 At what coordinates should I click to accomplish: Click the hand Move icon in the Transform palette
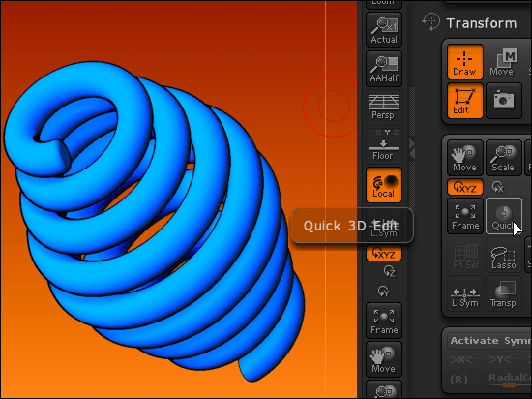(465, 158)
